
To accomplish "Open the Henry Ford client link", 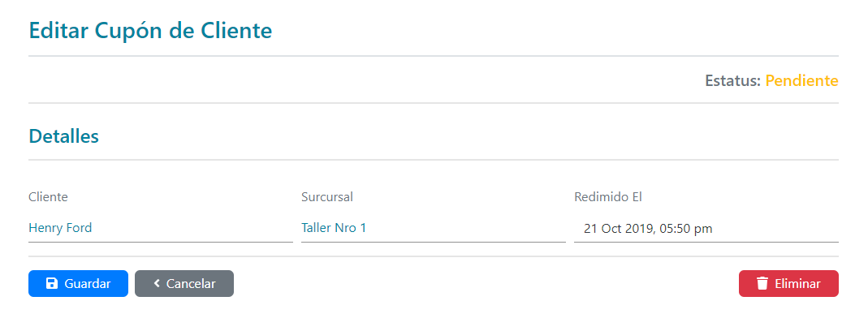I will coord(60,228).
